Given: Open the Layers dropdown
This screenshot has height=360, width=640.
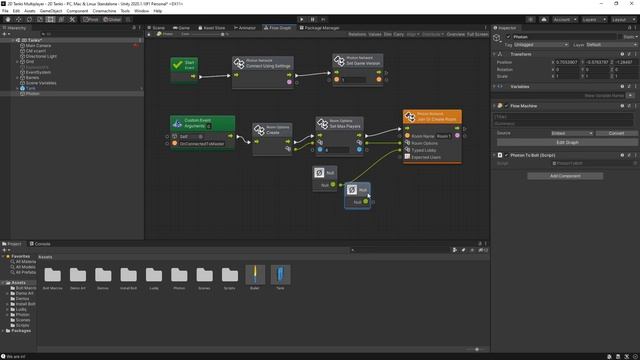Looking at the screenshot, I should click(594, 20).
